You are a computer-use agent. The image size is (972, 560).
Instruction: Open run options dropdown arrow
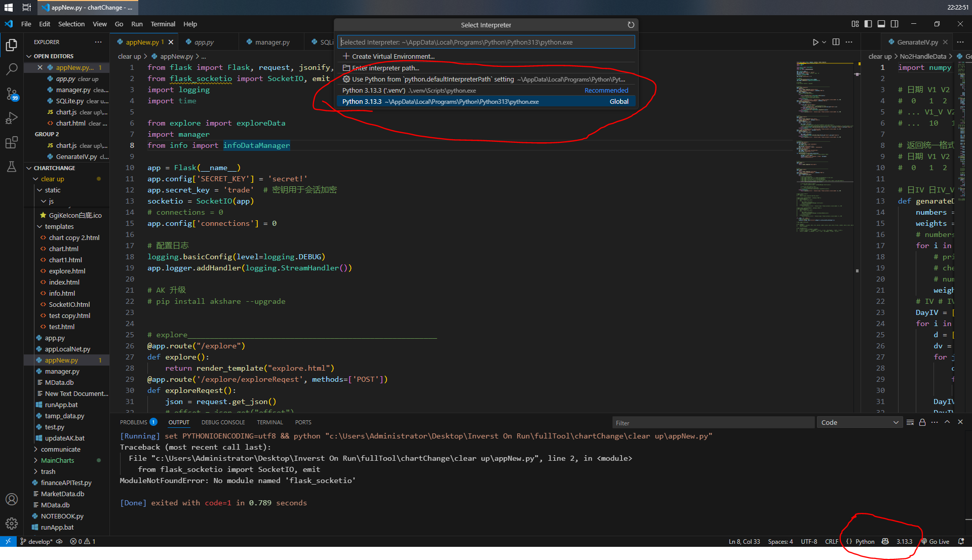pos(824,42)
